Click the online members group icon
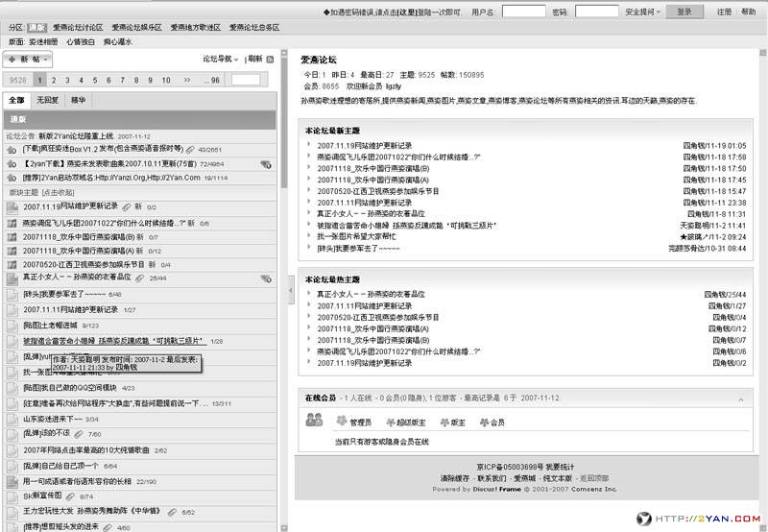This screenshot has width=768, height=532. click(314, 419)
